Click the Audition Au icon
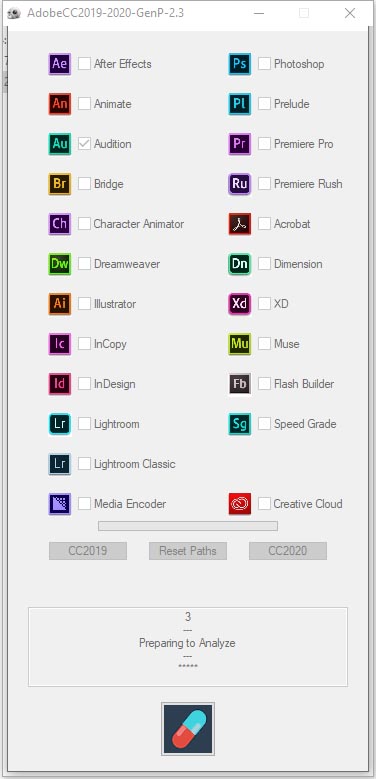376x779 pixels. (60, 144)
